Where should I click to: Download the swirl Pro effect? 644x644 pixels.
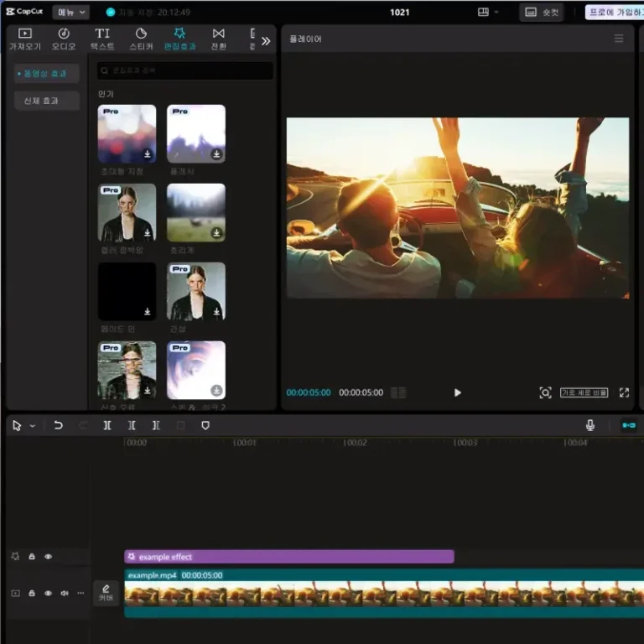pyautogui.click(x=216, y=390)
